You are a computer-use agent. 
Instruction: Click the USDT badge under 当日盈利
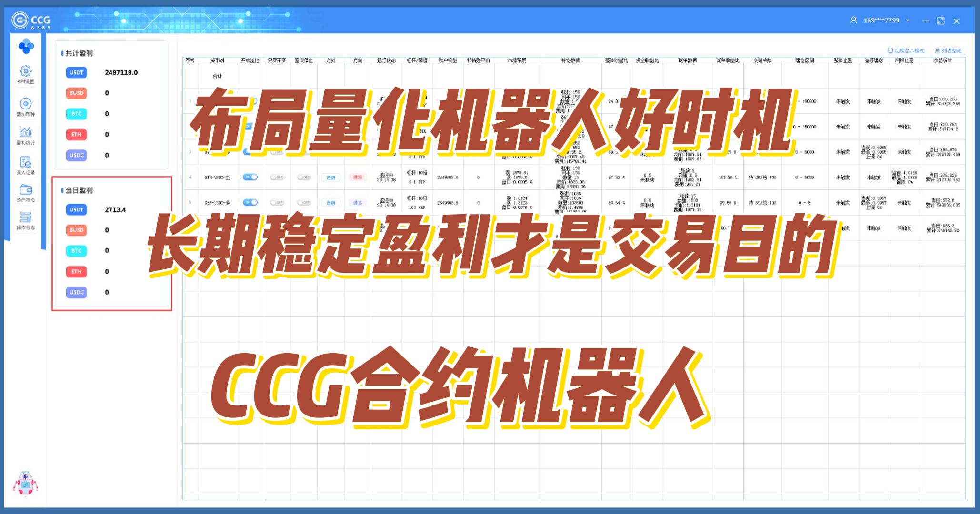tap(76, 209)
